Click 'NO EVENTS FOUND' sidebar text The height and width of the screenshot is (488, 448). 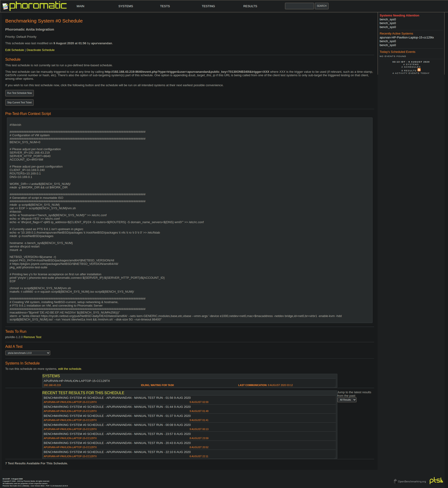(393, 56)
